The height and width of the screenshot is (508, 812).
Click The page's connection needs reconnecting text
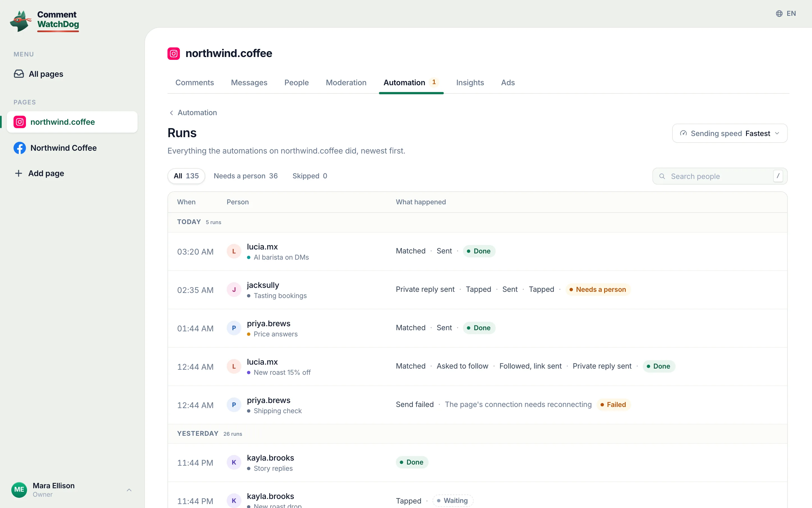(x=518, y=404)
